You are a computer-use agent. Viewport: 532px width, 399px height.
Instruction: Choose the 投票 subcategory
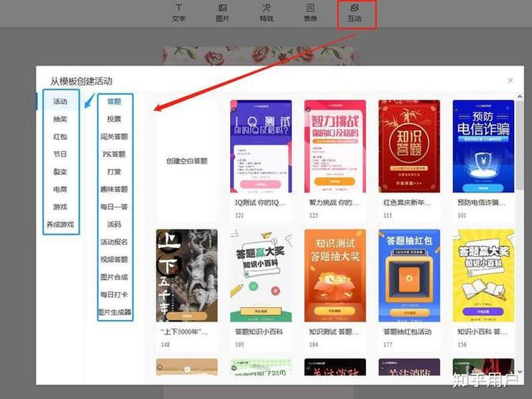114,119
